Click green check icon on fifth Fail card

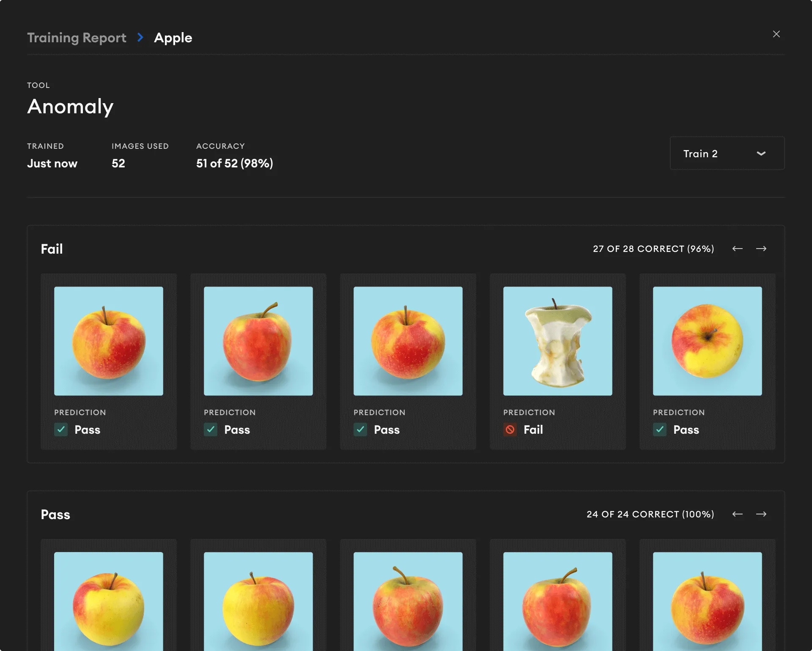point(660,430)
